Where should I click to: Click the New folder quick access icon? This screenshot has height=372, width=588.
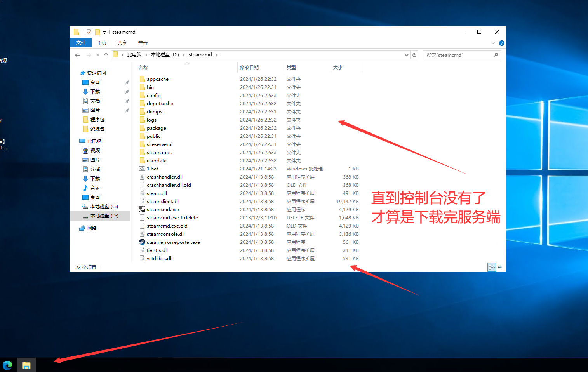(97, 32)
